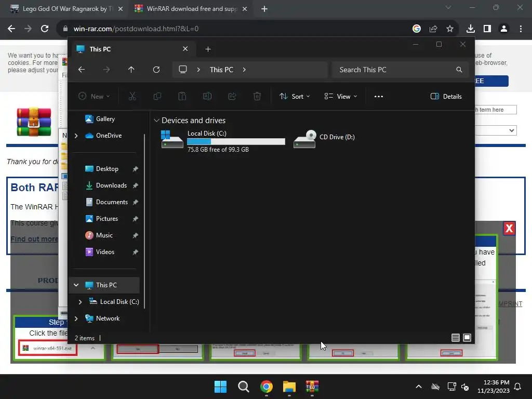Switch to details list view icon in status bar
Viewport: 532px width, 399px height.
(x=455, y=338)
